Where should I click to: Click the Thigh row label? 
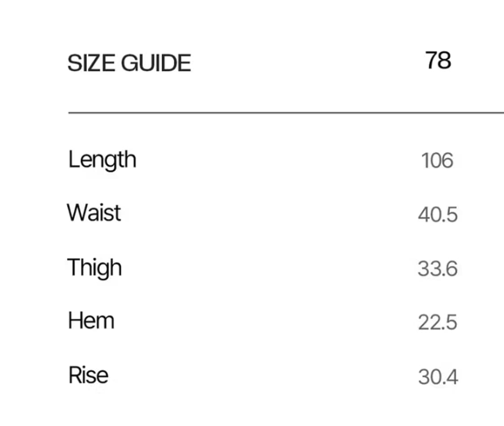(95, 268)
